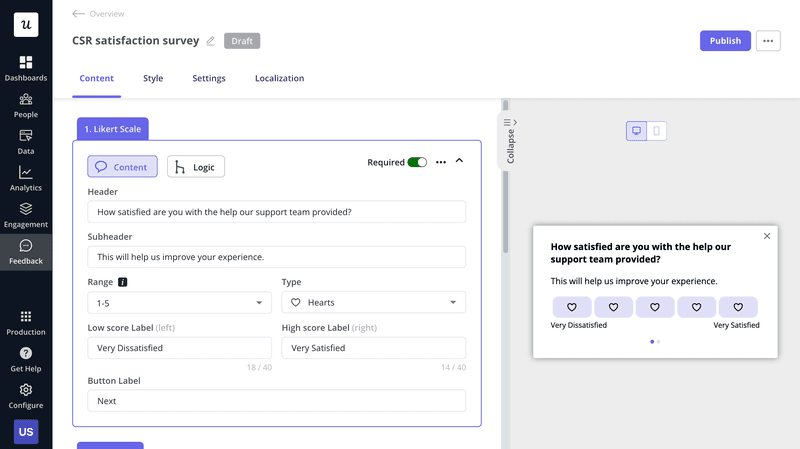Switch to mobile preview icon
Image resolution: width=800 pixels, height=449 pixels.
coord(657,131)
